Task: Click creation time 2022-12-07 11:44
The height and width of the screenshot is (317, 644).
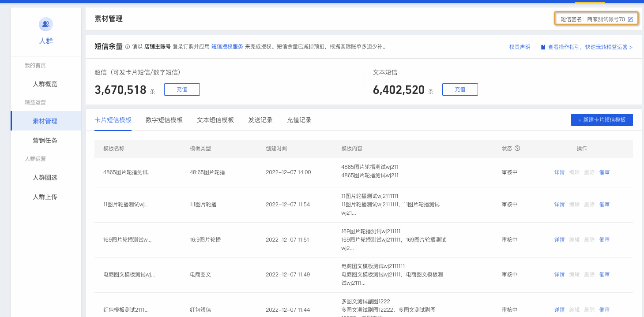Action: point(288,310)
